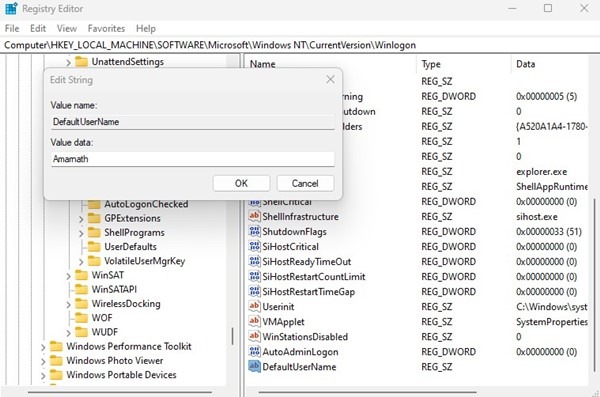This screenshot has width=600, height=397.
Task: Click the sihost.exe data value
Action: pyautogui.click(x=536, y=217)
